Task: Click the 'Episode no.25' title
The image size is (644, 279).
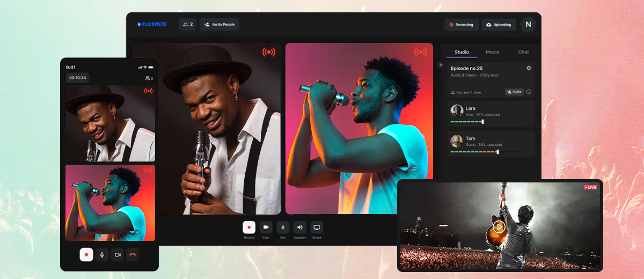Action: [x=466, y=68]
